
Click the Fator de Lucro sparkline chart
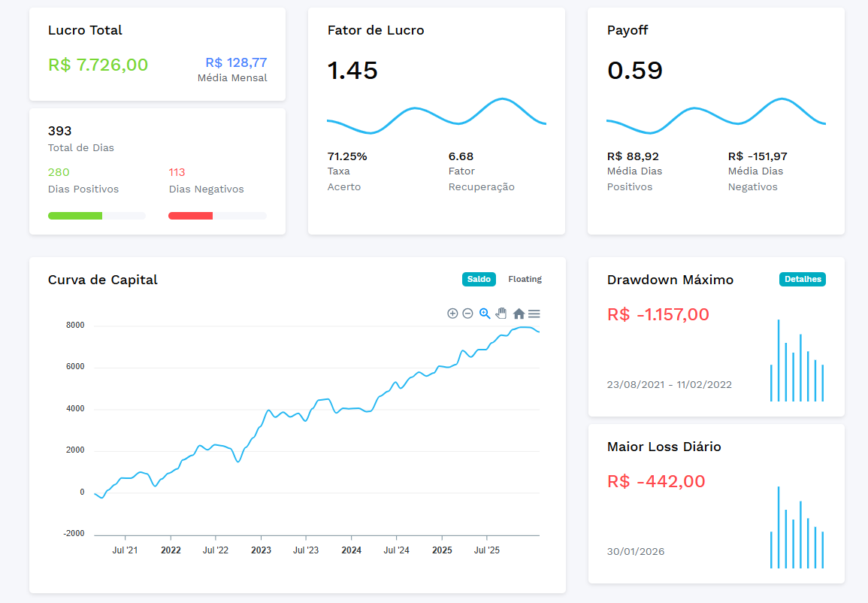pos(436,117)
